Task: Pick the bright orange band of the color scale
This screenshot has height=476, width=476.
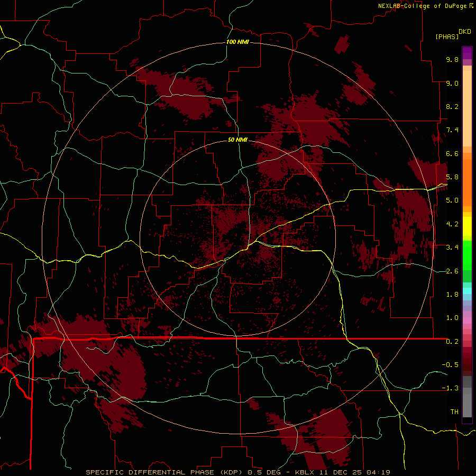Action: tap(467, 182)
